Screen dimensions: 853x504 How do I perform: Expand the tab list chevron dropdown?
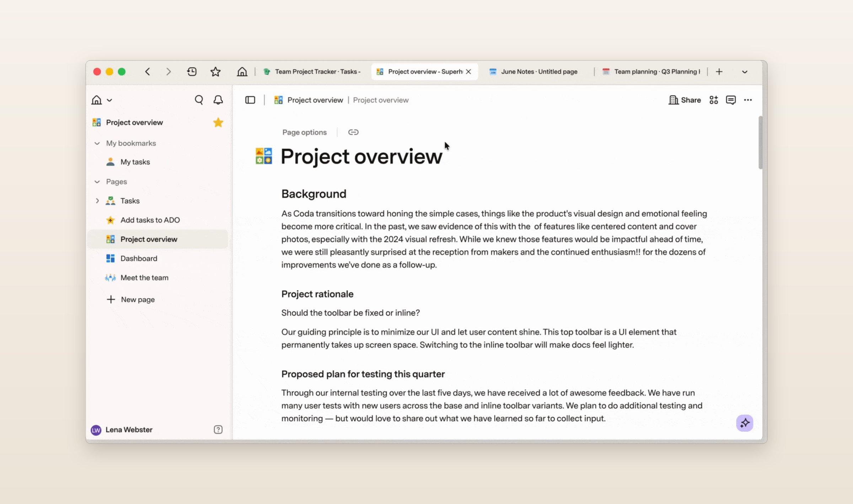[x=745, y=72]
